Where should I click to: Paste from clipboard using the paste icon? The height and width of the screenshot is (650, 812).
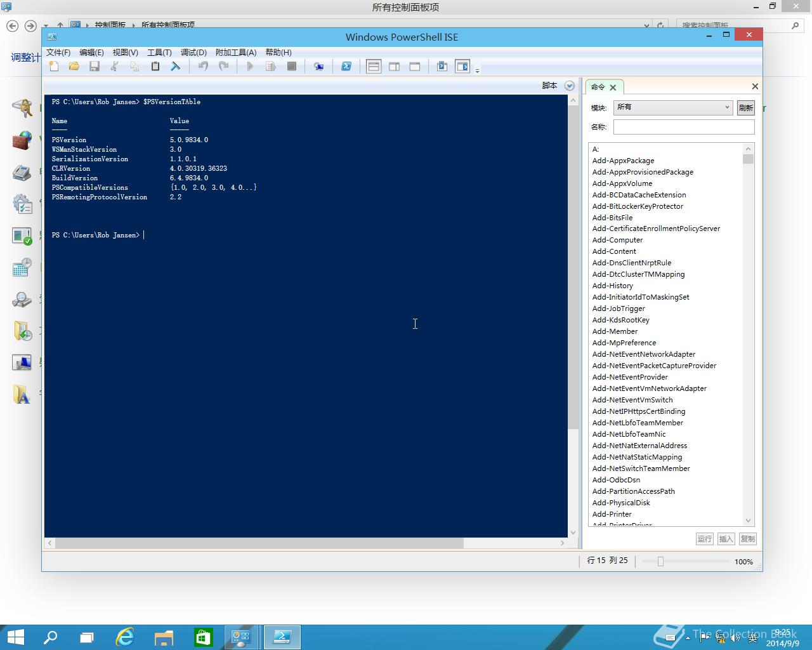point(155,66)
